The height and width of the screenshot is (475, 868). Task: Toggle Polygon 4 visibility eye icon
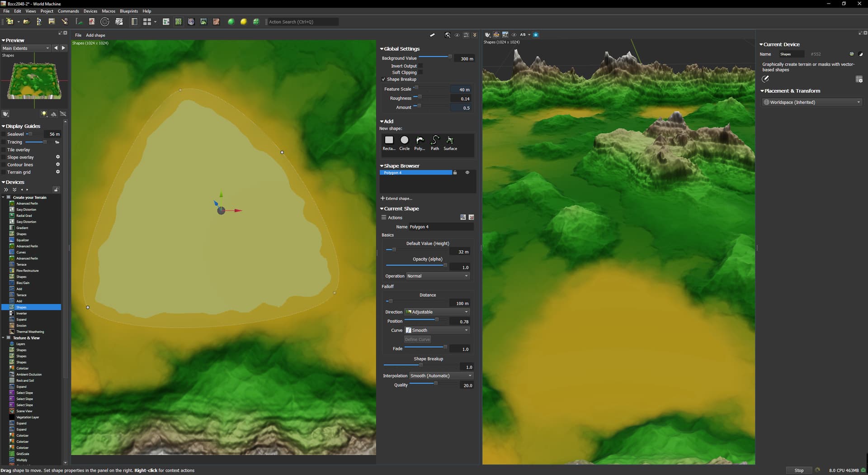467,173
